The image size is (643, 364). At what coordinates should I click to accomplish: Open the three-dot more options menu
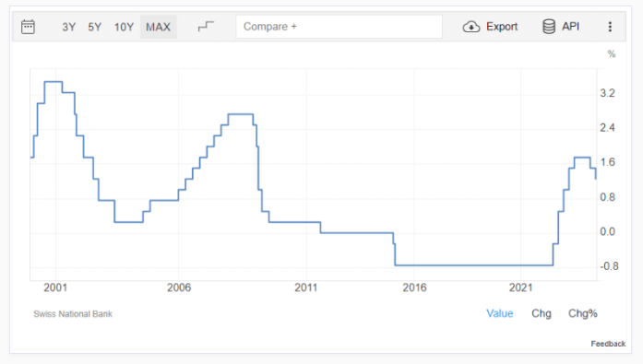[x=610, y=27]
